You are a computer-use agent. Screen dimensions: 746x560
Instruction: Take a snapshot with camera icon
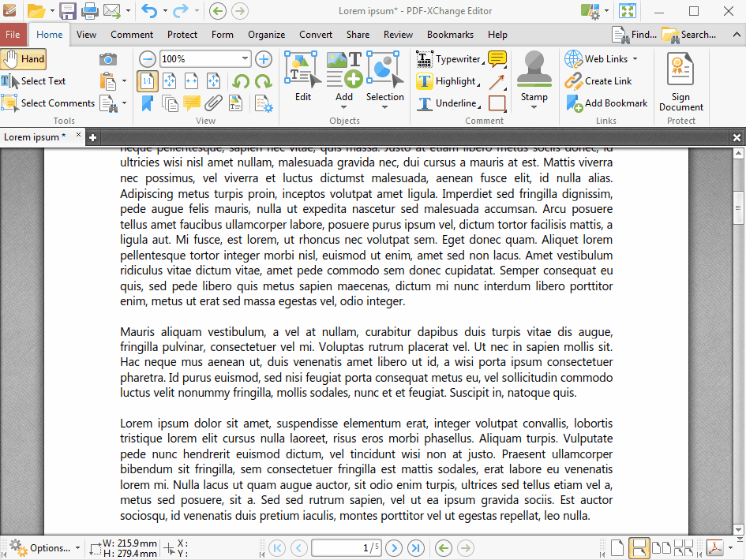pyautogui.click(x=108, y=59)
